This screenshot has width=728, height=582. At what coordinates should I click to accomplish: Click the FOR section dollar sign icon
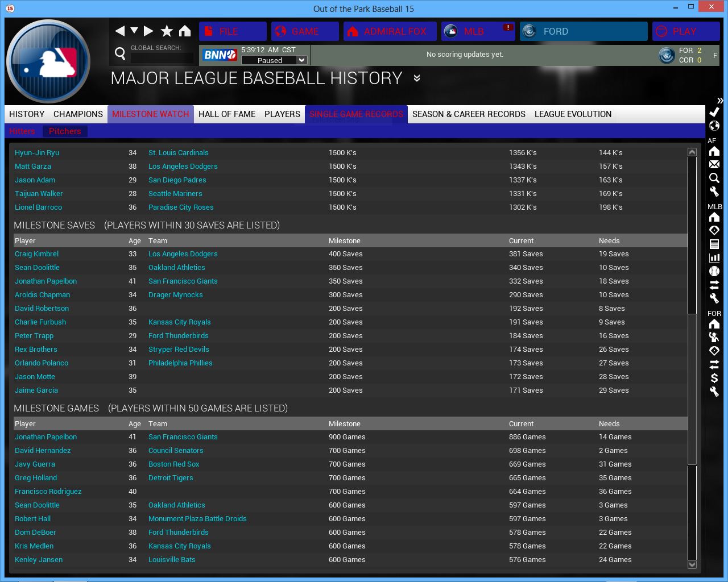point(714,378)
